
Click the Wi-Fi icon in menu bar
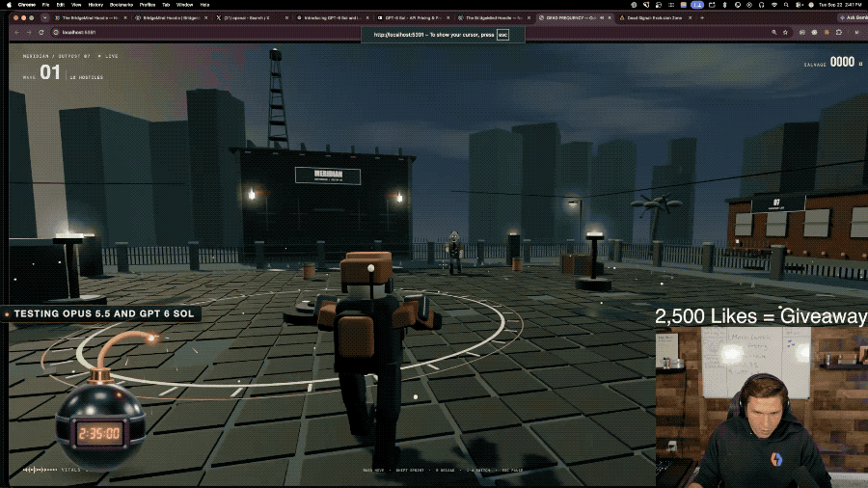pos(773,5)
